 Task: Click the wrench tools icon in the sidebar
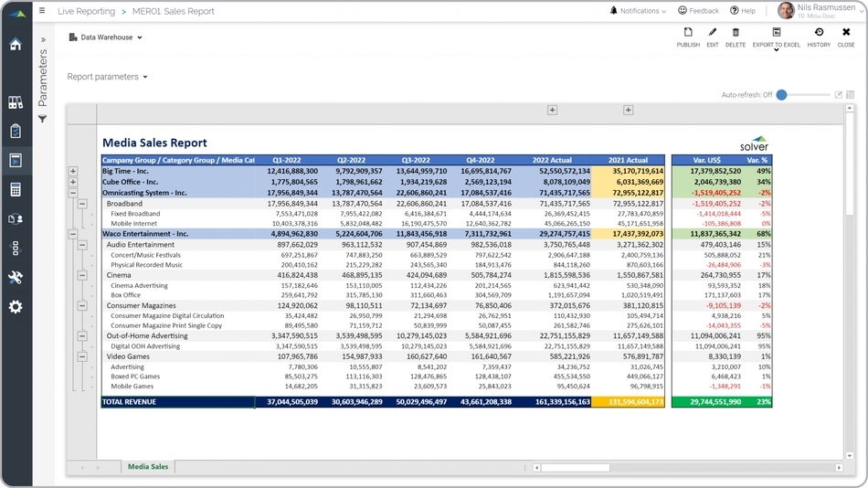[x=16, y=278]
